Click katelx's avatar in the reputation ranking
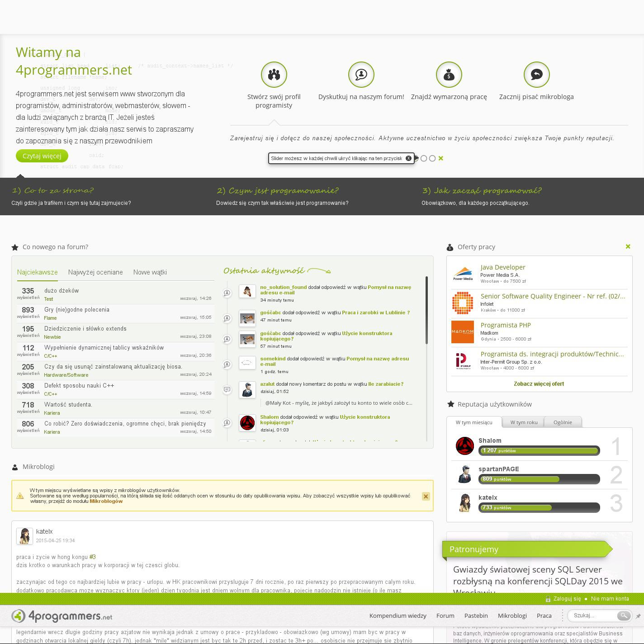This screenshot has height=644, width=644. tap(464, 503)
